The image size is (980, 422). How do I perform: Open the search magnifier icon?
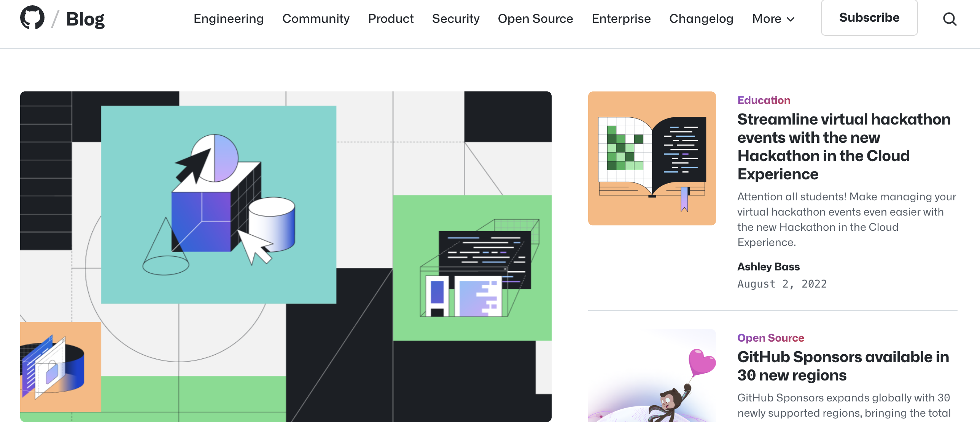click(950, 19)
